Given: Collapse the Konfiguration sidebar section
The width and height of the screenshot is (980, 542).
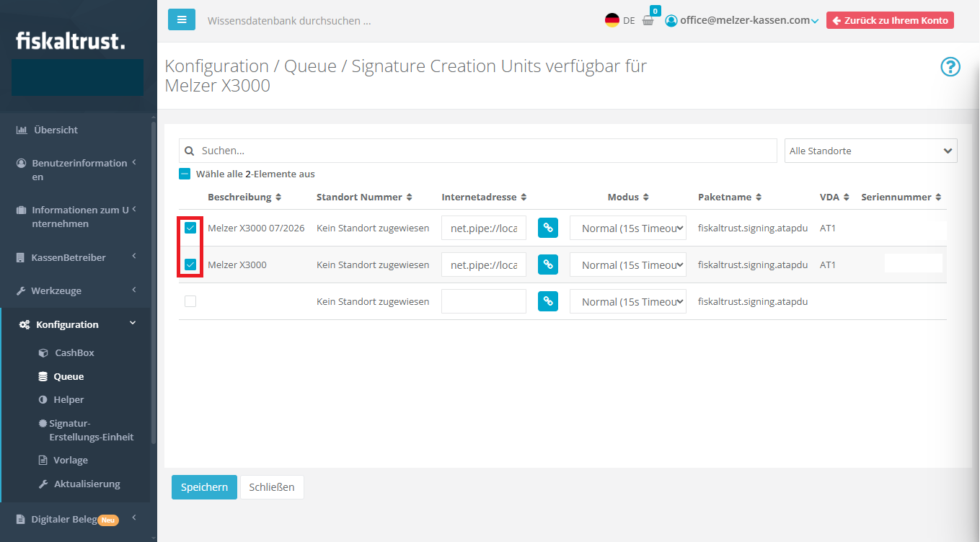Looking at the screenshot, I should point(78,324).
